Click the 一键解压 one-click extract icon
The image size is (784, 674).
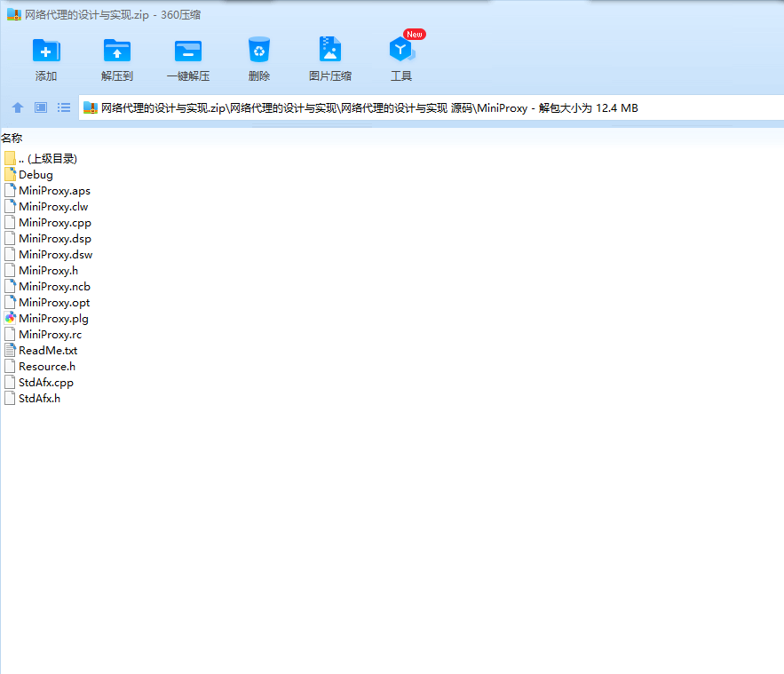point(188,51)
